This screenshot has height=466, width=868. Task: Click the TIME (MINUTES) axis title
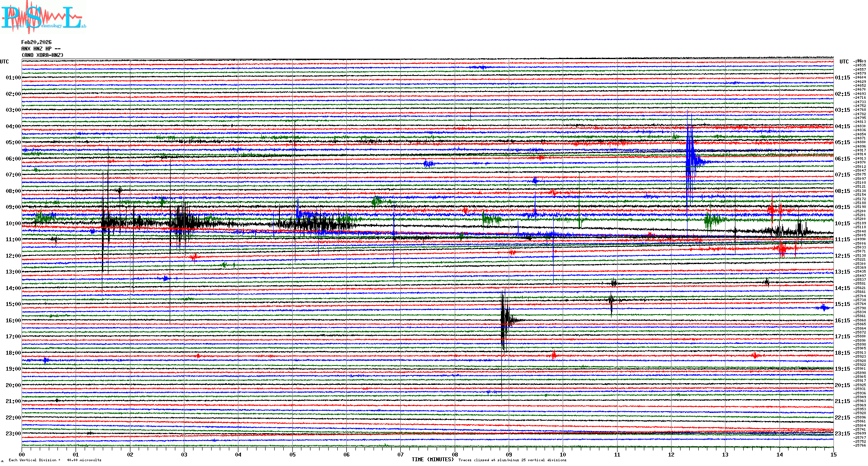pos(432,460)
